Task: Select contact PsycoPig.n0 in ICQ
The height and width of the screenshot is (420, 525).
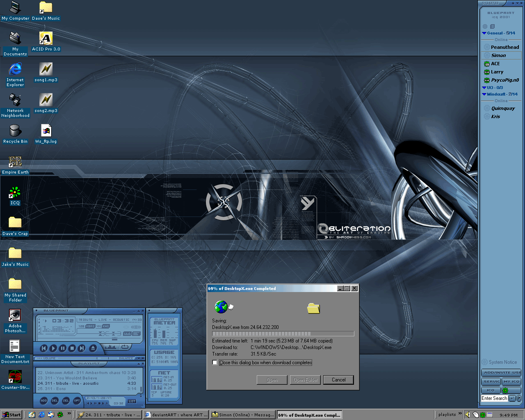Action: pos(501,80)
